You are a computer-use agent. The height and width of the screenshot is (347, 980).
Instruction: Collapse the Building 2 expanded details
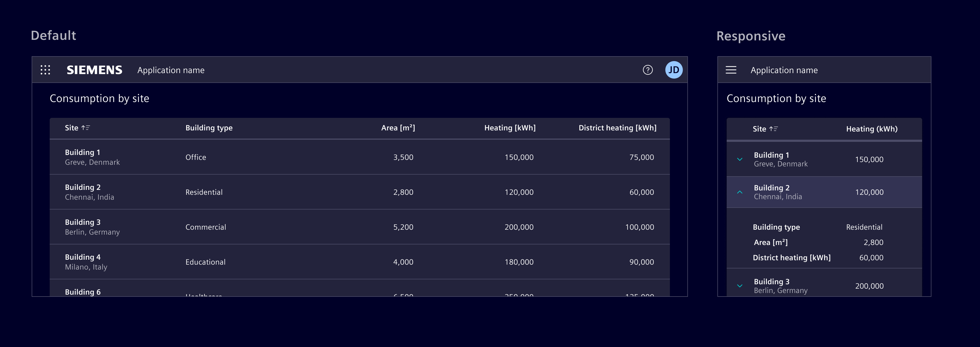coord(740,192)
